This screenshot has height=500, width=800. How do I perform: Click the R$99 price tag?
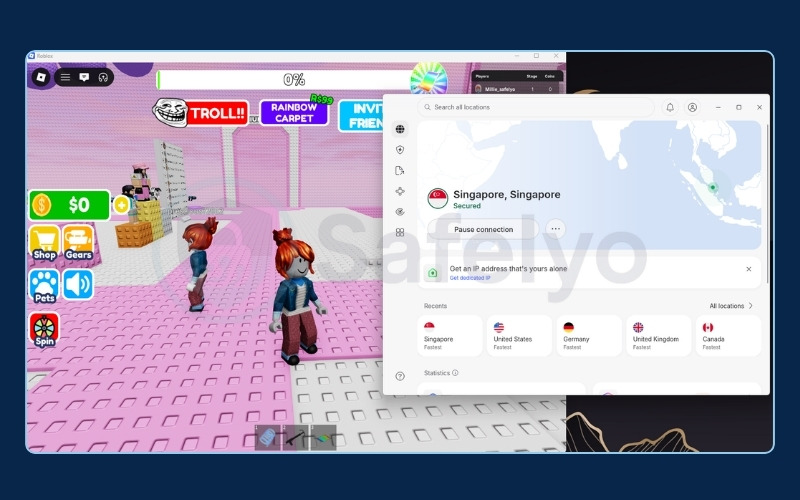(321, 99)
